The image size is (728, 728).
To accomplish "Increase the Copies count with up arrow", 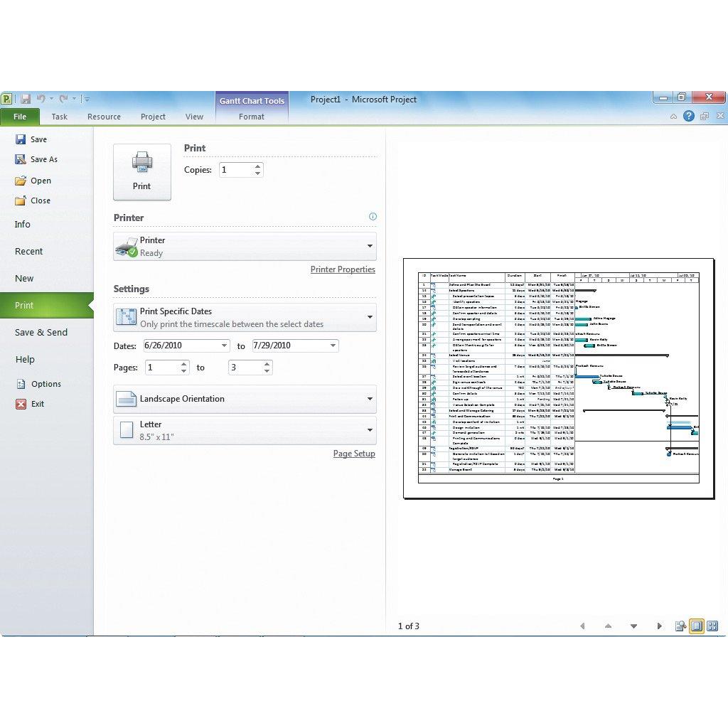I will pos(257,166).
